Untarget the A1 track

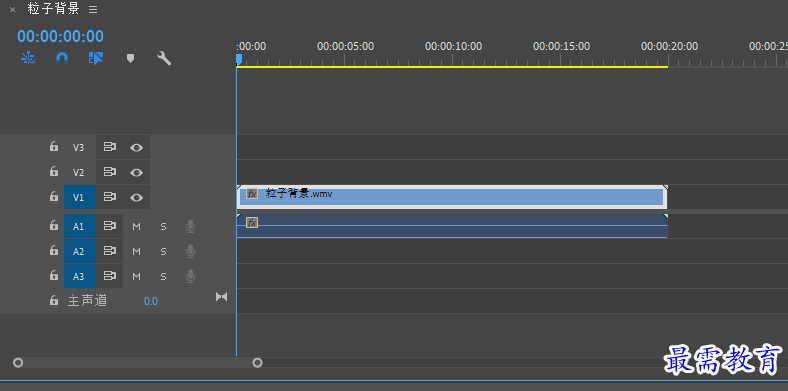[80, 226]
